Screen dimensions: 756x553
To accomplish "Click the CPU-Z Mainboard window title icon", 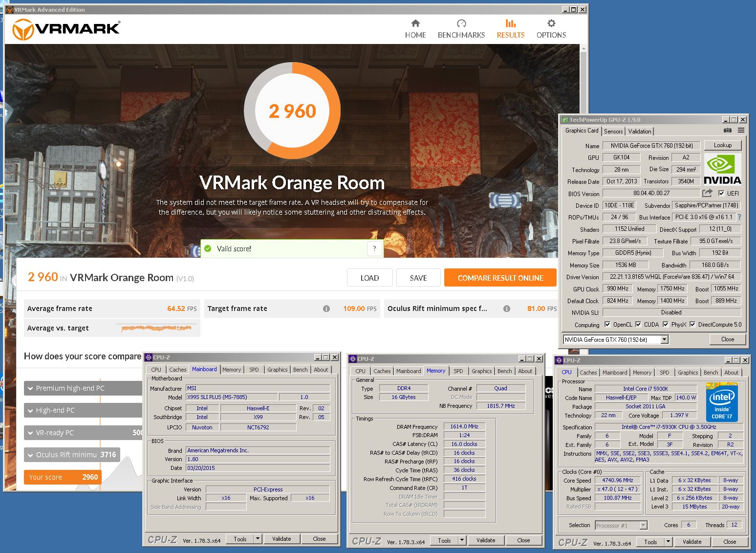I will click(149, 357).
